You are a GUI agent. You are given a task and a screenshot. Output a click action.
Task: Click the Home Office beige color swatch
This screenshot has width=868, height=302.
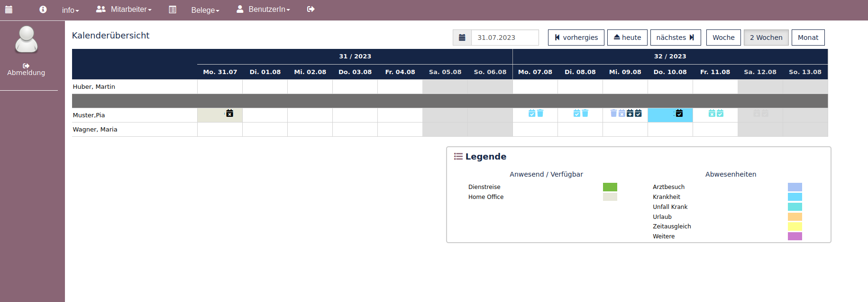610,197
